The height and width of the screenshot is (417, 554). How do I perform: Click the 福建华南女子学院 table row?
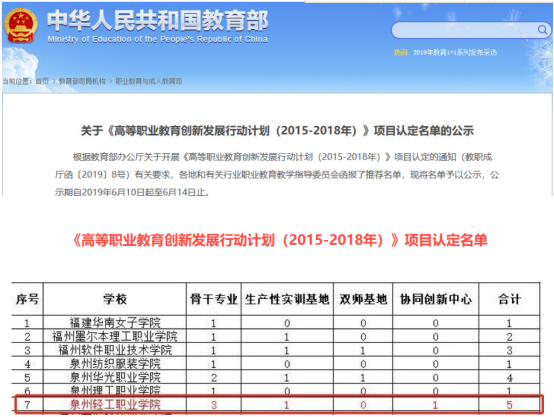276,322
